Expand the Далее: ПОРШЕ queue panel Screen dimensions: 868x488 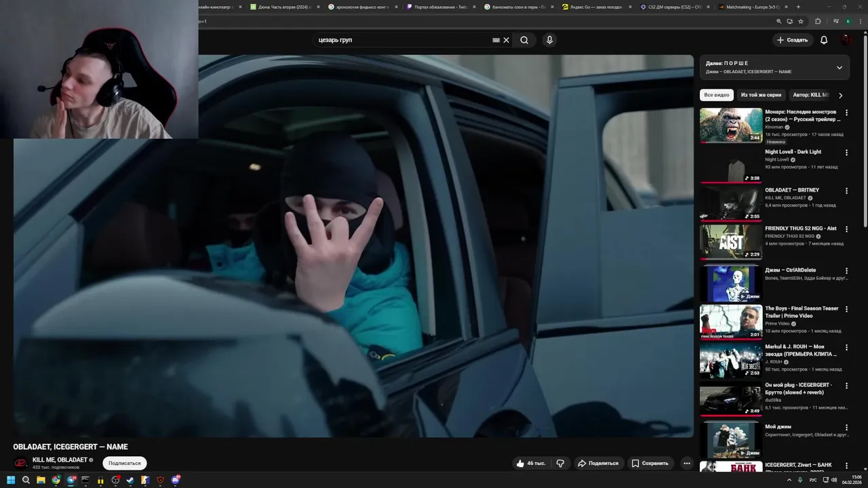point(840,68)
